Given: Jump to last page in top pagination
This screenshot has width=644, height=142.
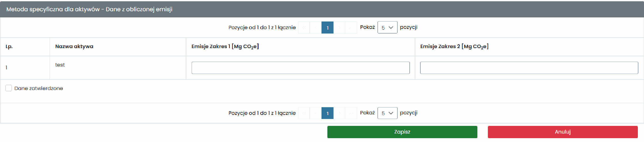Looking at the screenshot, I should coord(351,27).
